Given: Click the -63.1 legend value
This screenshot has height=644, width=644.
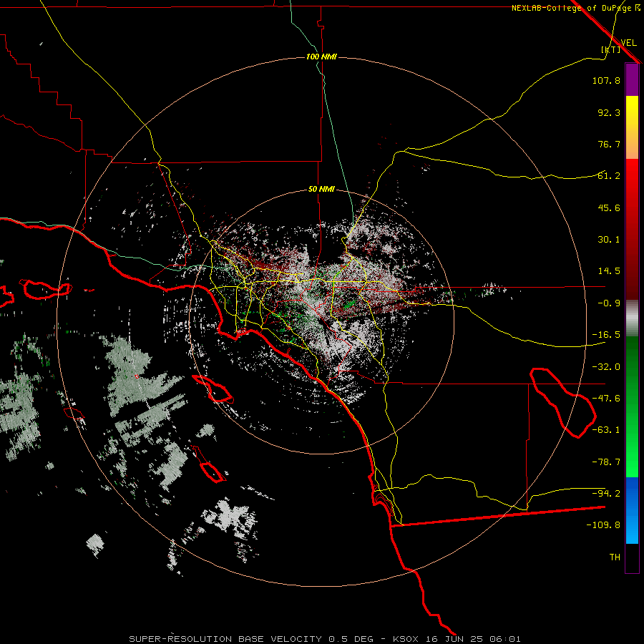Looking at the screenshot, I should coord(606,430).
